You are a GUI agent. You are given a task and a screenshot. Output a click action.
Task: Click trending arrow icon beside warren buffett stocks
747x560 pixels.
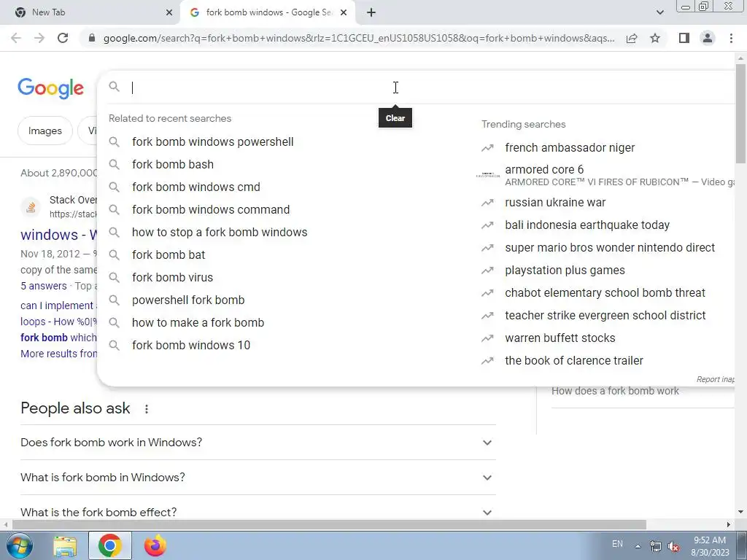(x=487, y=338)
